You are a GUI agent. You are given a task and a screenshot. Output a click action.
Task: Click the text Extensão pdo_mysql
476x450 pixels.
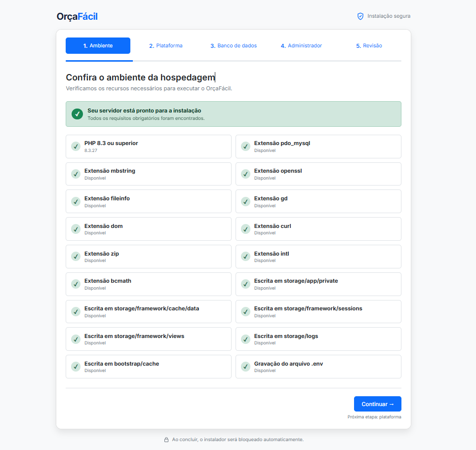coord(282,143)
